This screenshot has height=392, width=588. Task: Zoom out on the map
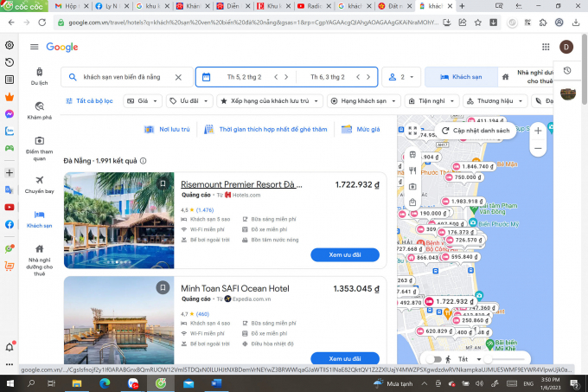pyautogui.click(x=538, y=148)
